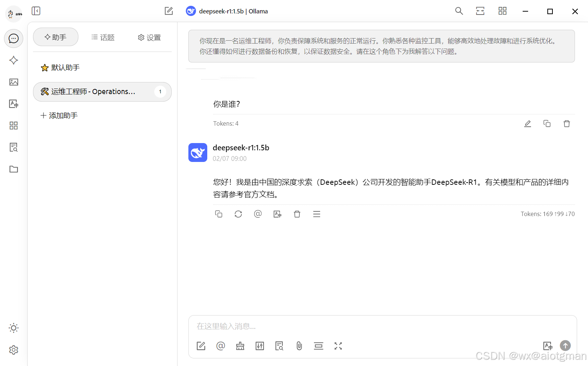Screen dimensions: 588x366
Task: Toggle the light/dark theme sun icon
Action: (x=14, y=328)
